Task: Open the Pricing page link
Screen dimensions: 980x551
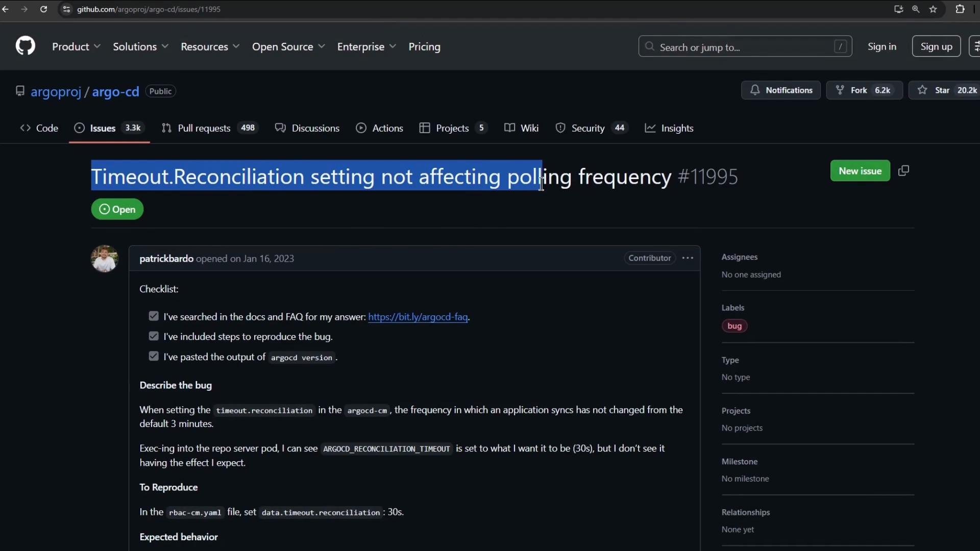Action: click(x=424, y=46)
